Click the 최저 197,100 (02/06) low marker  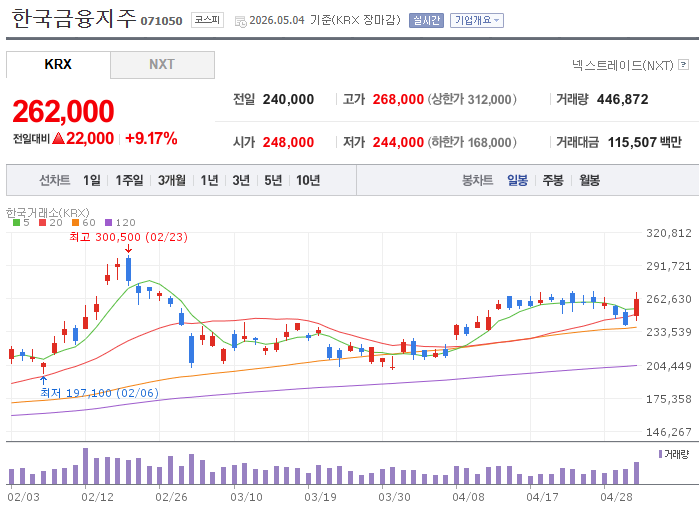pyautogui.click(x=99, y=393)
